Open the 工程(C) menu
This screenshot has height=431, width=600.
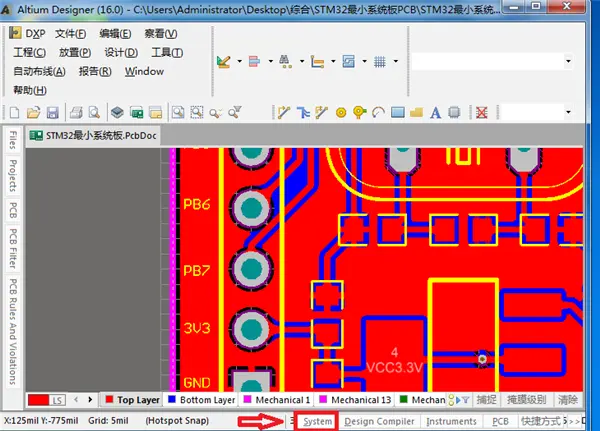tap(29, 52)
